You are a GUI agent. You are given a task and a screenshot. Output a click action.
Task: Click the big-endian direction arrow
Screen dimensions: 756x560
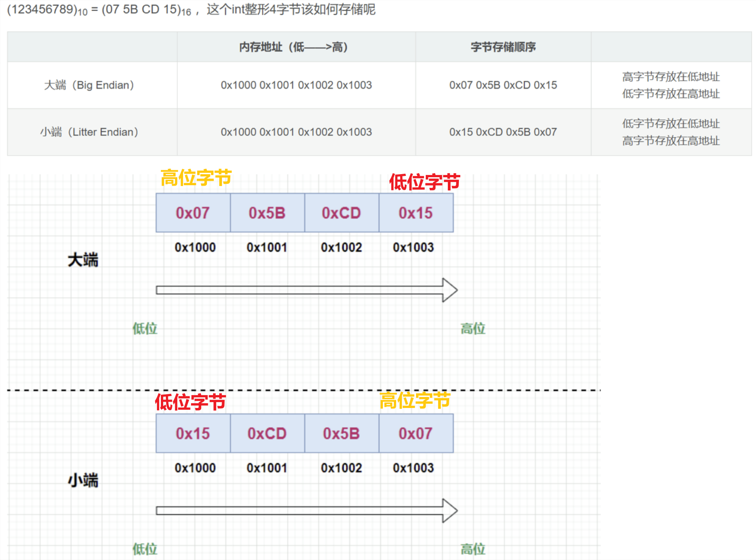pyautogui.click(x=307, y=290)
